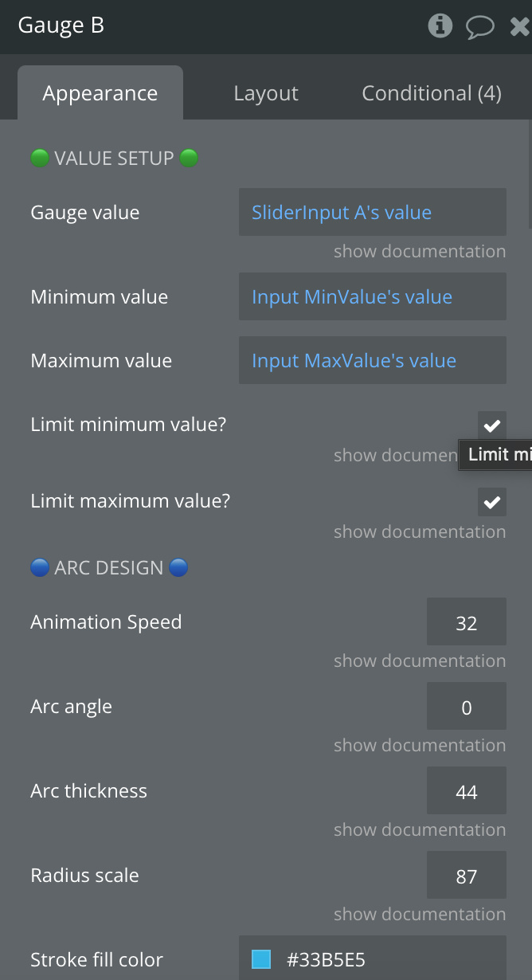The width and height of the screenshot is (532, 980).
Task: Edit the Gauge value dynamic expression
Action: (373, 212)
